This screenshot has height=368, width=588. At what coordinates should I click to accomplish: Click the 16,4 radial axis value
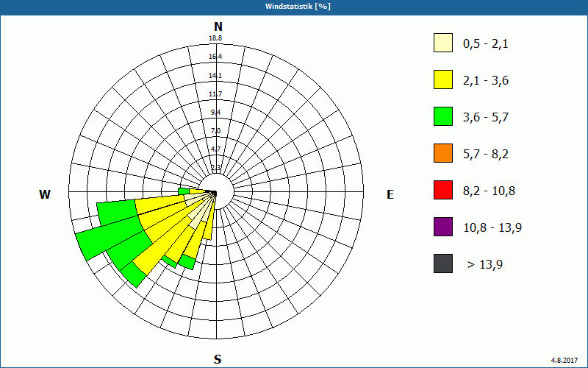pos(215,57)
